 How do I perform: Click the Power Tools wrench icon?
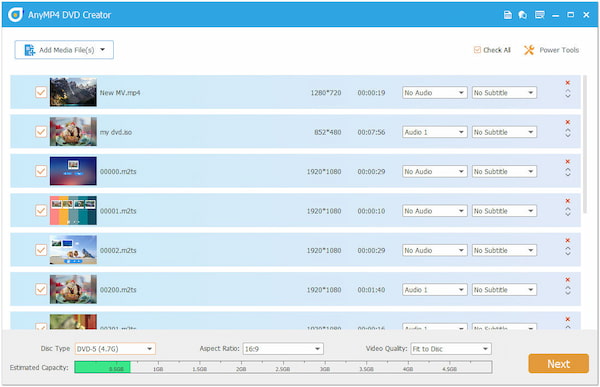tap(529, 50)
